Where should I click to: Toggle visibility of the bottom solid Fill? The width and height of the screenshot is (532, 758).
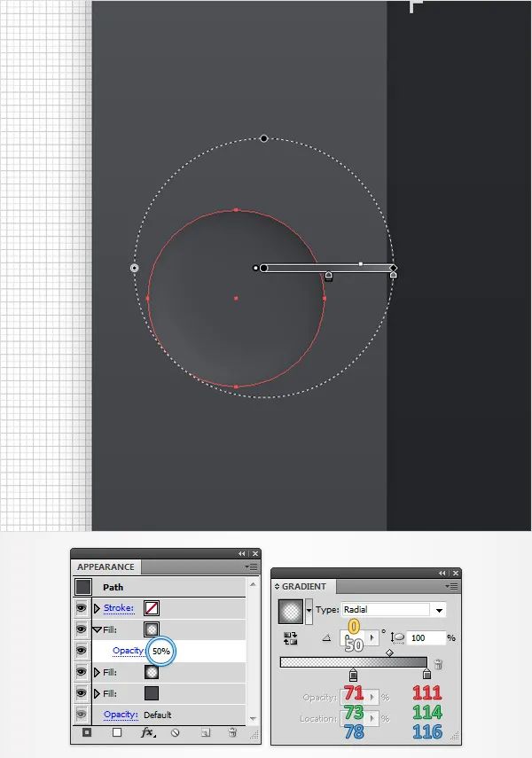82,693
